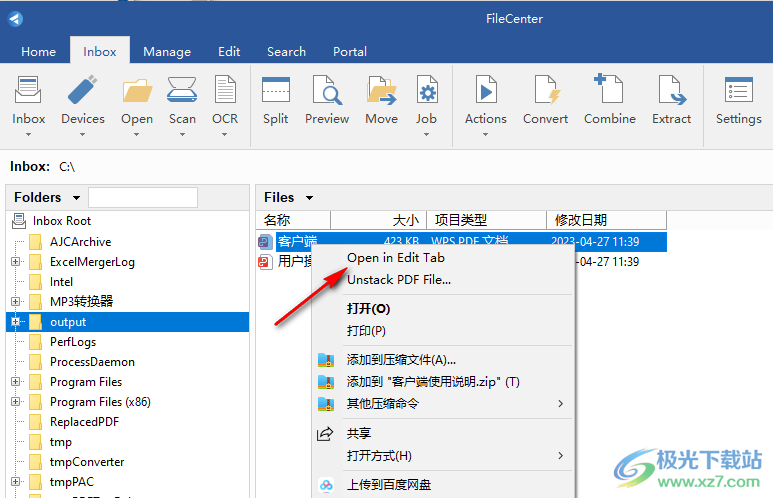Switch to the Edit tab
The width and height of the screenshot is (773, 498).
229,52
